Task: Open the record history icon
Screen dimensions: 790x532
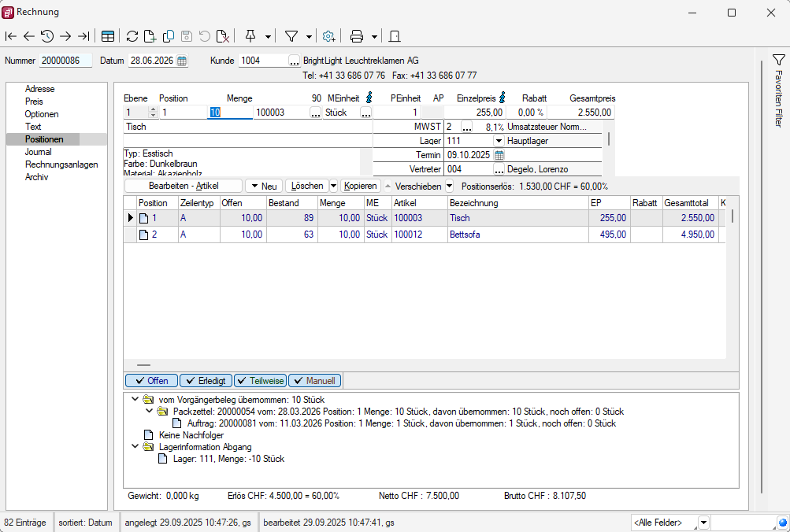Action: [x=47, y=36]
